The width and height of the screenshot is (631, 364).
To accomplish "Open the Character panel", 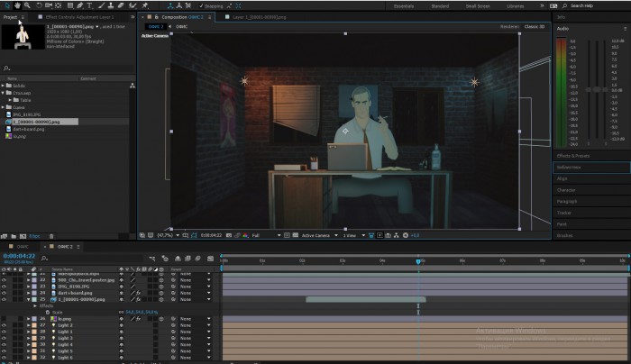I will point(566,190).
